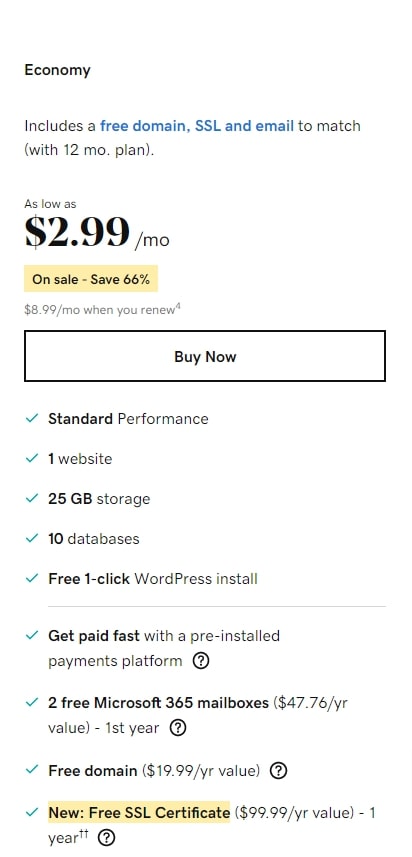This screenshot has height=857, width=412.
Task: Open help tooltip for payments platform
Action: [x=201, y=661]
